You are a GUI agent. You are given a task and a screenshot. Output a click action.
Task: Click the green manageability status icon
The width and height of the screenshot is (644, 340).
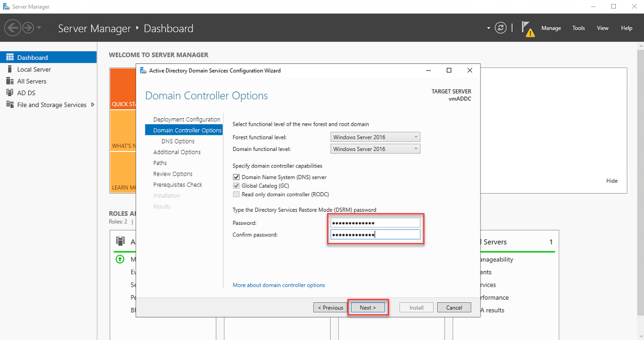120,260
